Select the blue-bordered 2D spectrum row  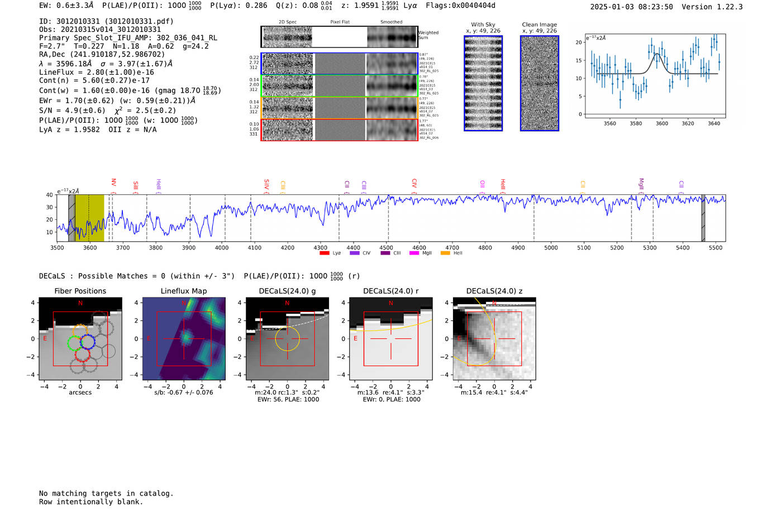(x=340, y=64)
